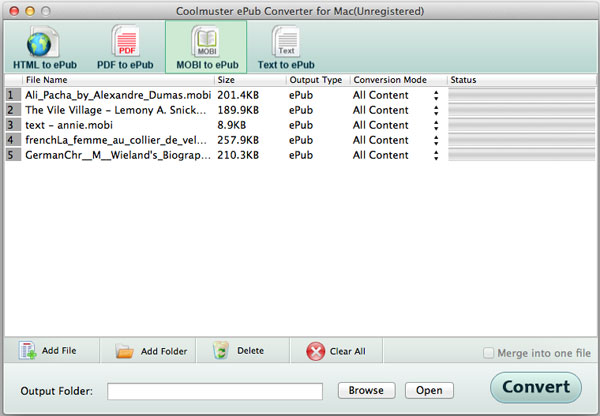
Task: Select GermanChr__M__Wieland's_Biograp file
Action: (118, 155)
